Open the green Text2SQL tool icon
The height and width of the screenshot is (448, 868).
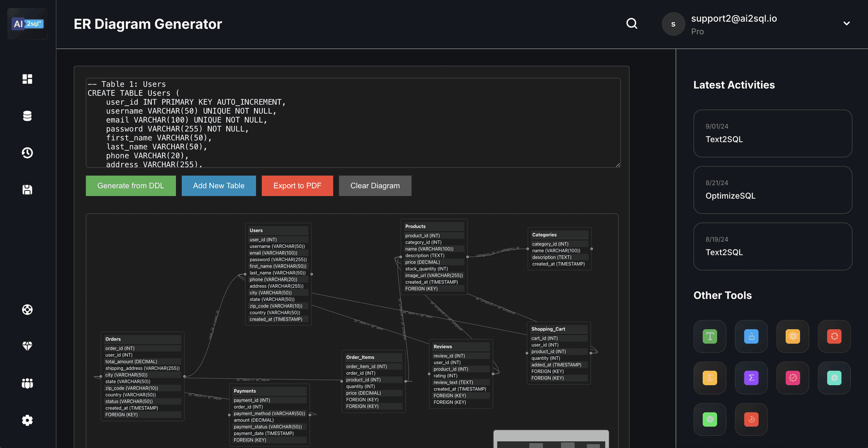(709, 336)
